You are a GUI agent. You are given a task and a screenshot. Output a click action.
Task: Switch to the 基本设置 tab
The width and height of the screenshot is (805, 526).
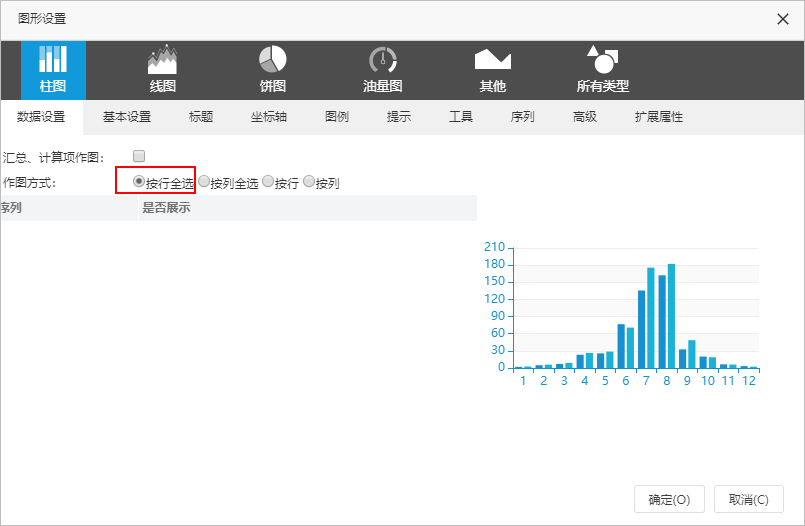(127, 117)
